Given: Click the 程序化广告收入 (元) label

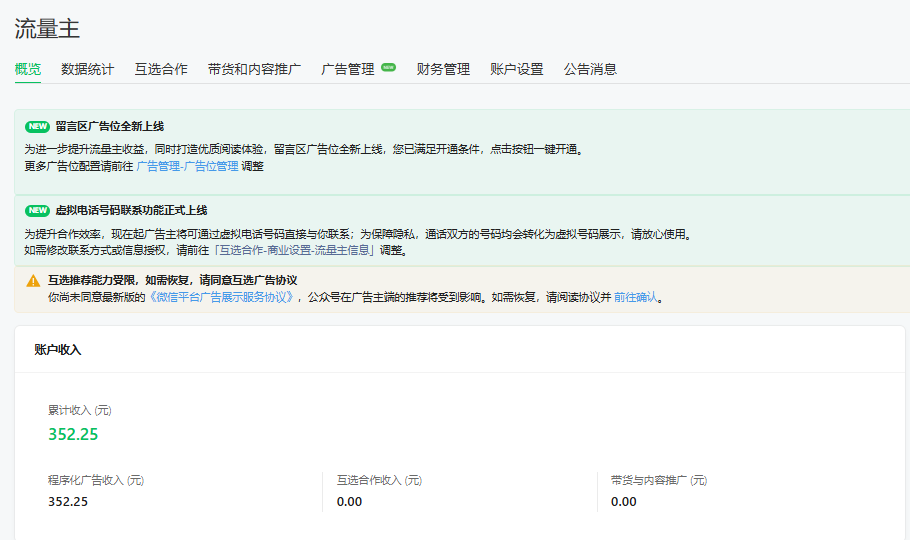Looking at the screenshot, I should pyautogui.click(x=96, y=480).
